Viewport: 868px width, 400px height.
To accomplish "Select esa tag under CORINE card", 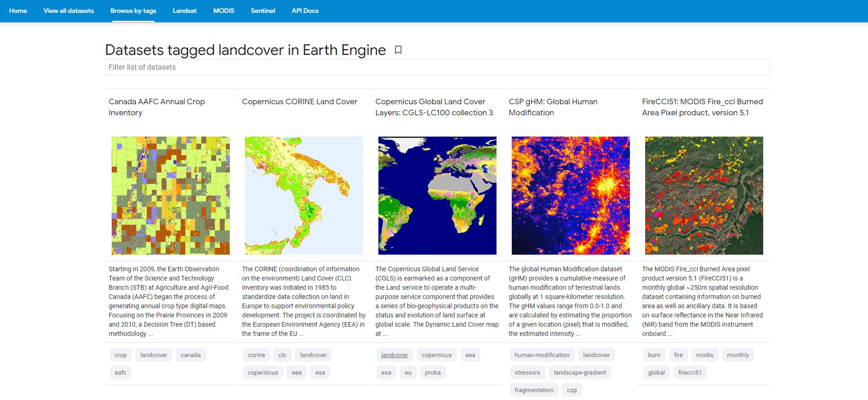I will pos(320,372).
